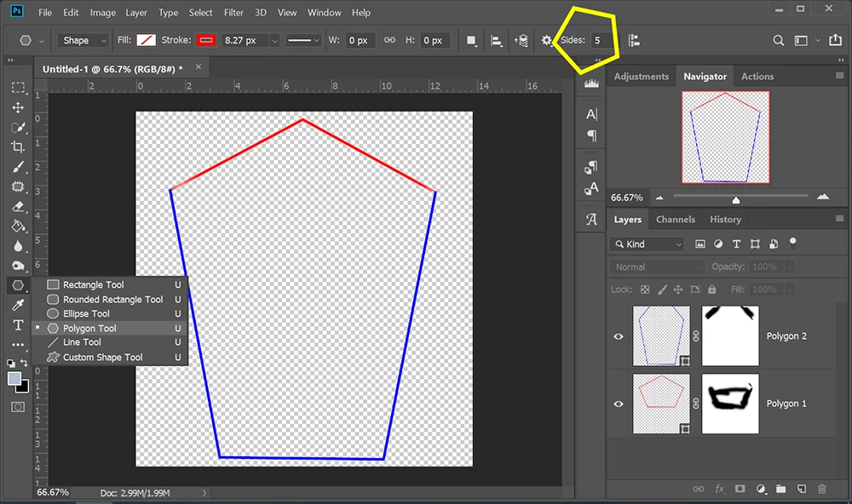This screenshot has height=504, width=852.
Task: Open the Kind filter dropdown
Action: tap(648, 244)
